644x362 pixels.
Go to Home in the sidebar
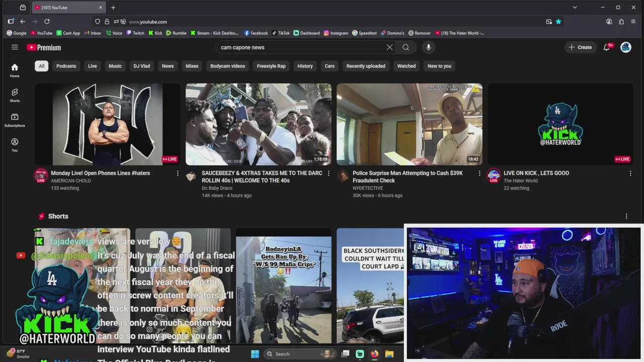(x=15, y=70)
